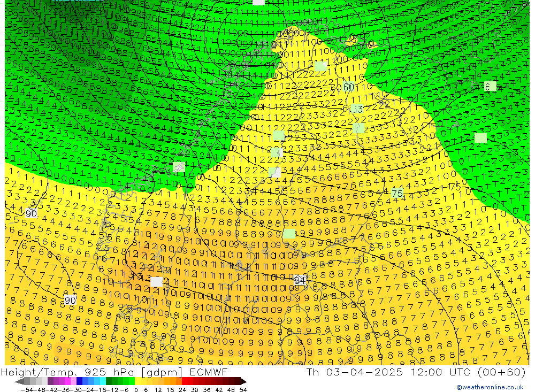The height and width of the screenshot is (392, 535).
Task: Click the boxed '75' height contour label
Action: (397, 194)
